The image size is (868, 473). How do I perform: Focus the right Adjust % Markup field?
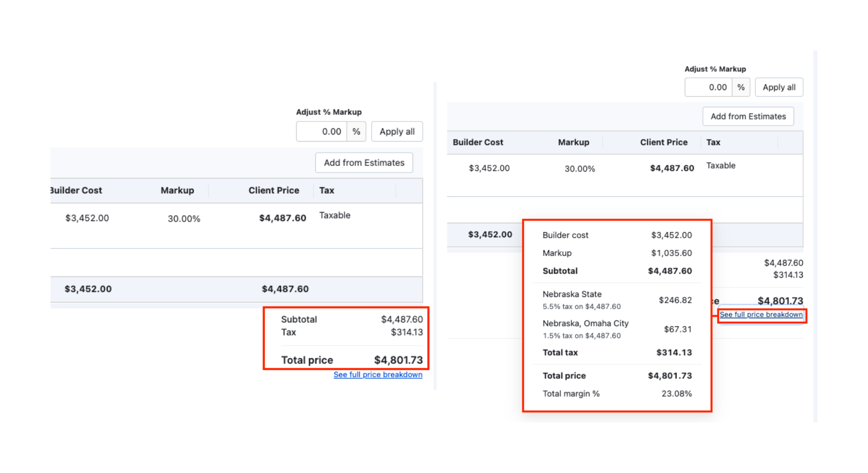(x=708, y=87)
